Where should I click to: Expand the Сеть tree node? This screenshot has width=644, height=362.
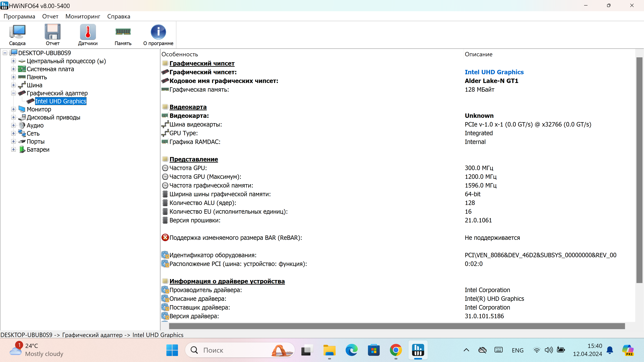pyautogui.click(x=13, y=133)
